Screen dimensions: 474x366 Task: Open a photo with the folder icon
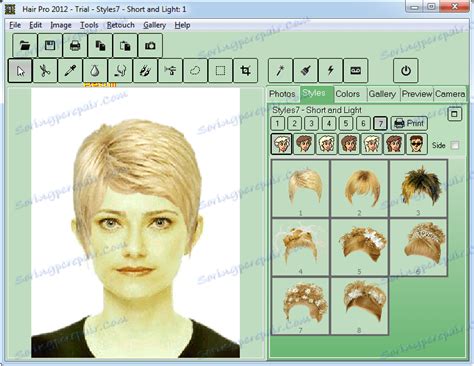(25, 45)
